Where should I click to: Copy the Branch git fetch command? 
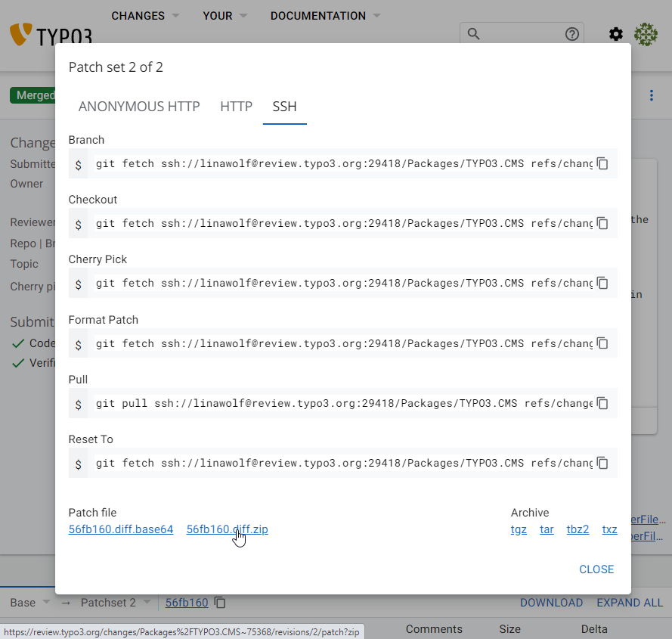(x=602, y=163)
